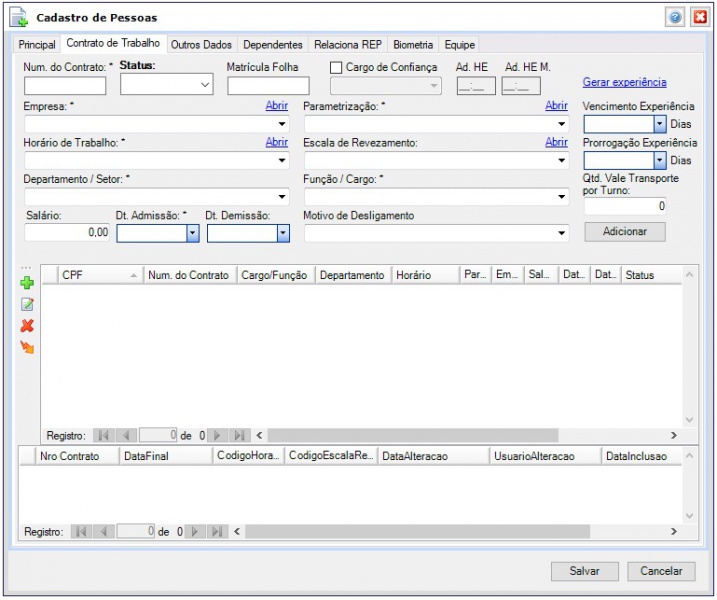
Task: Open the Dt. Admissão date picker
Action: pos(192,233)
